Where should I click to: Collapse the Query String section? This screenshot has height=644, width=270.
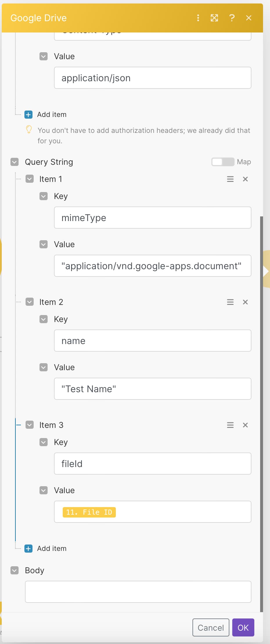click(x=15, y=162)
